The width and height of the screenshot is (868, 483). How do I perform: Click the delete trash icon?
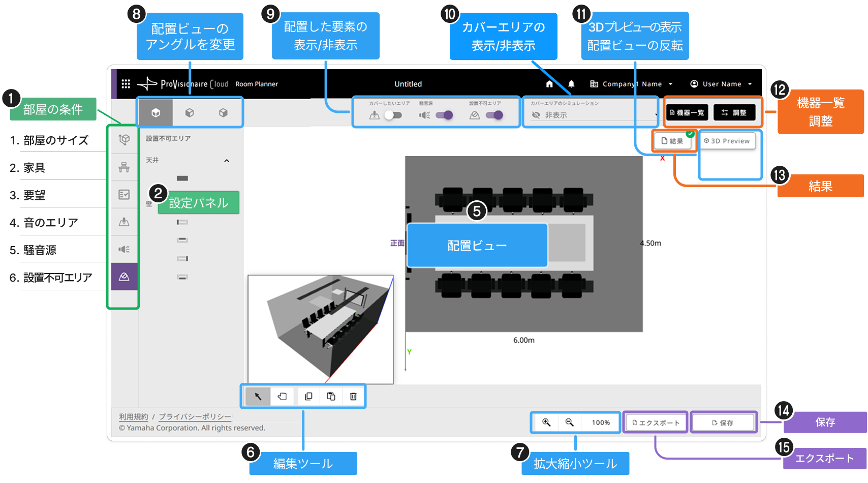pyautogui.click(x=353, y=397)
